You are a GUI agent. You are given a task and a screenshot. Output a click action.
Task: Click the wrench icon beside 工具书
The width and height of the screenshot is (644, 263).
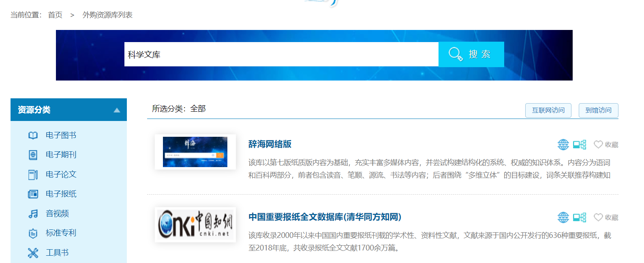(33, 253)
